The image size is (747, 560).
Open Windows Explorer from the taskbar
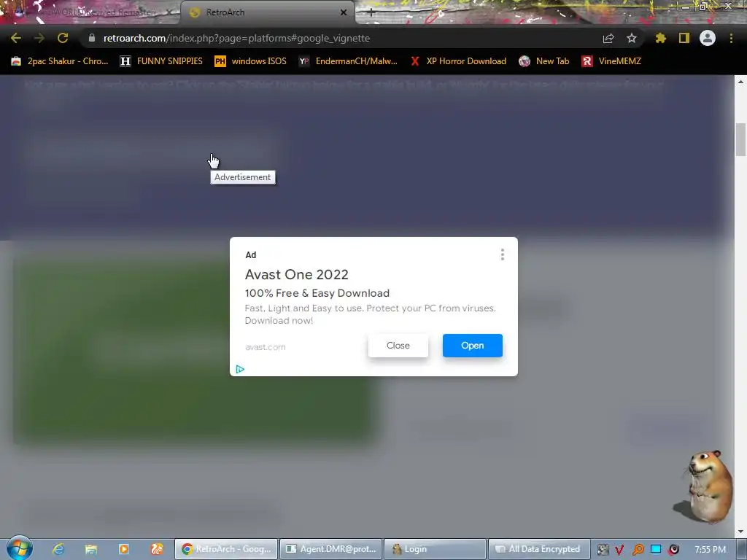pos(90,549)
